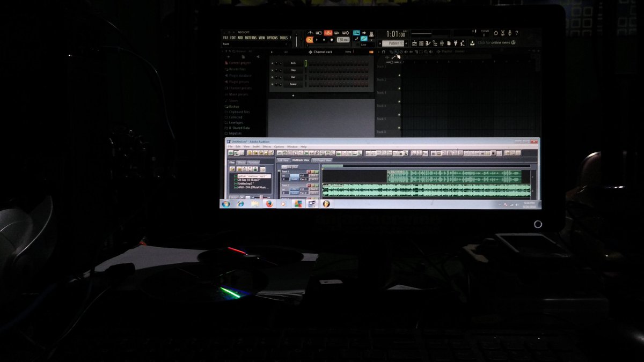Click FL Studio time display 1:01:00
This screenshot has height=362, width=644.
coord(396,34)
